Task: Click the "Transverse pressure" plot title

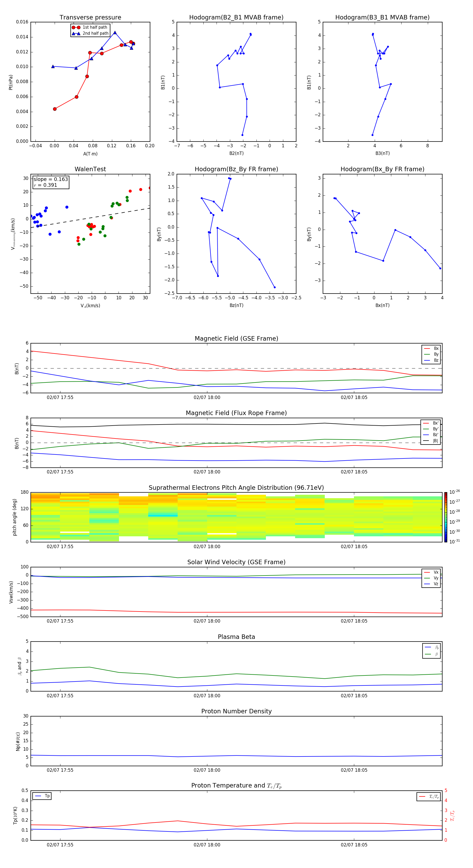Action: (90, 18)
